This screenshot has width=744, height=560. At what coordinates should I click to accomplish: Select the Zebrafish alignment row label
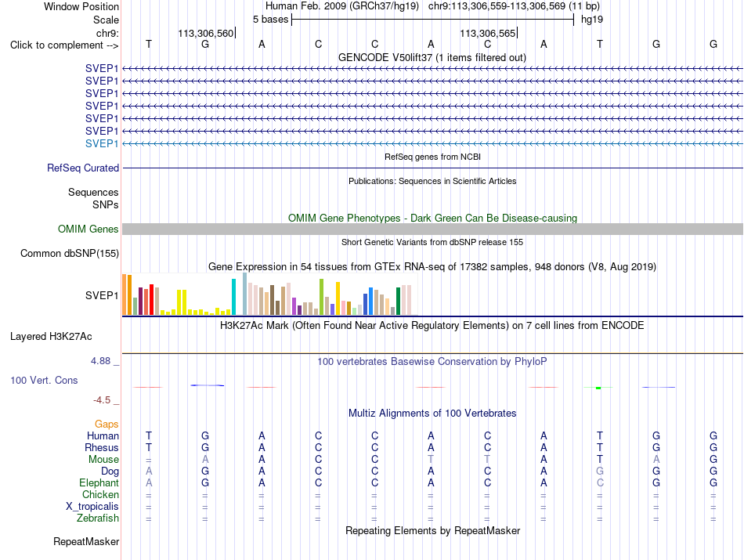point(98,518)
